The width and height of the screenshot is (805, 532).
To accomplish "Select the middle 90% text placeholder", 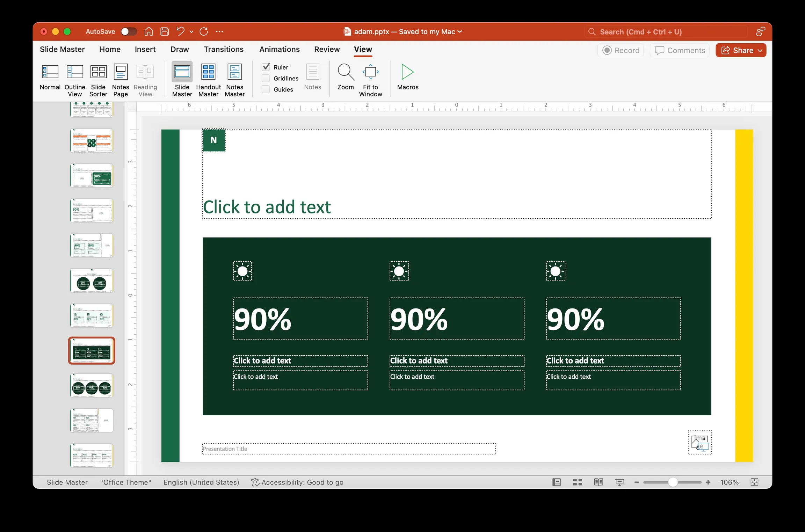I will 457,319.
